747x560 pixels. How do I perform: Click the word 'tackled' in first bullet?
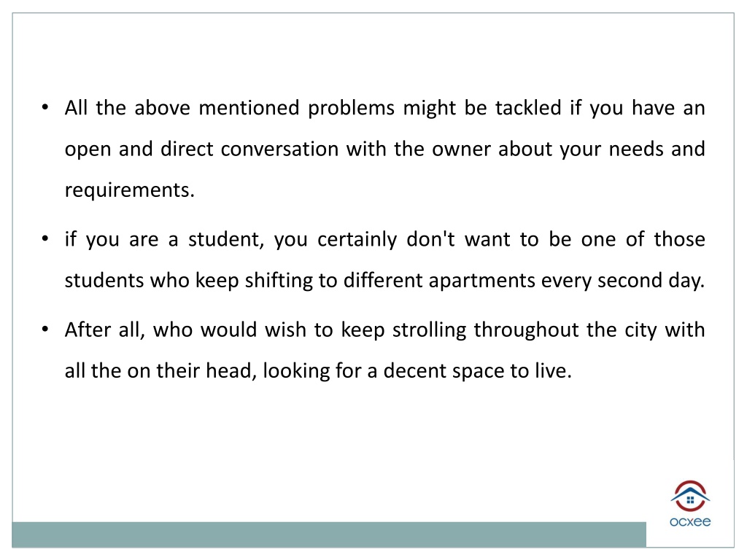click(x=528, y=108)
